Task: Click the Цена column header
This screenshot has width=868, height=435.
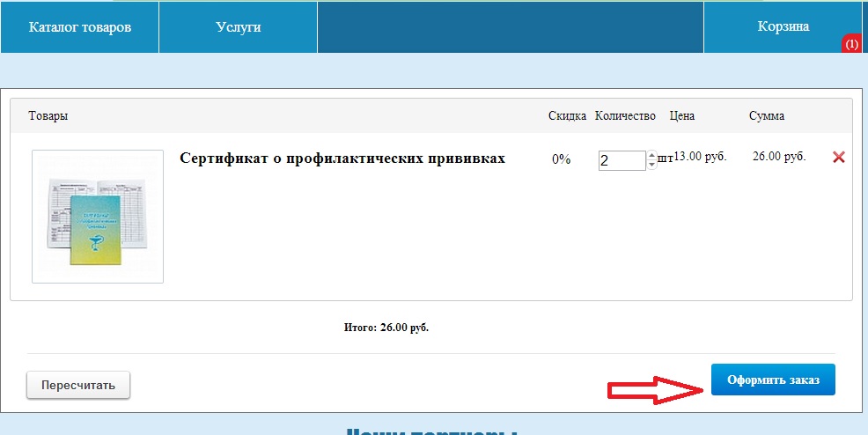Action: point(682,115)
